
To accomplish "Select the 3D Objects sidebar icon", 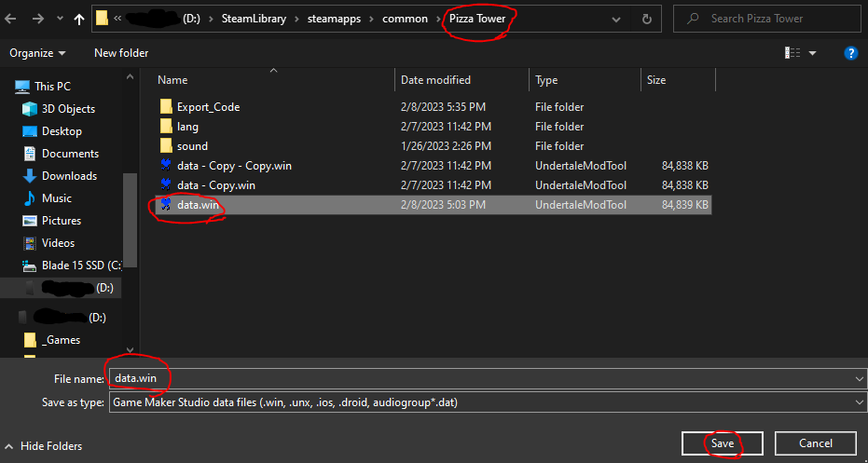I will (28, 109).
